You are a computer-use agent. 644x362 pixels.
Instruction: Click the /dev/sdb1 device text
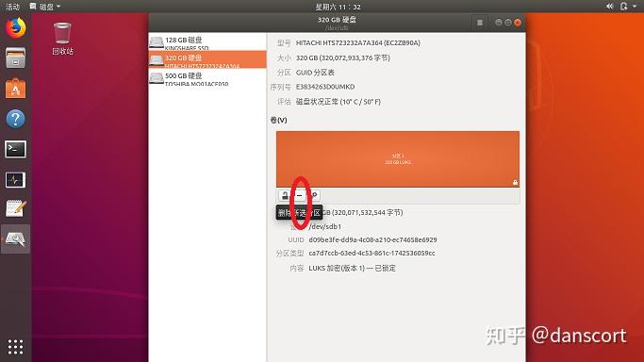pos(325,226)
